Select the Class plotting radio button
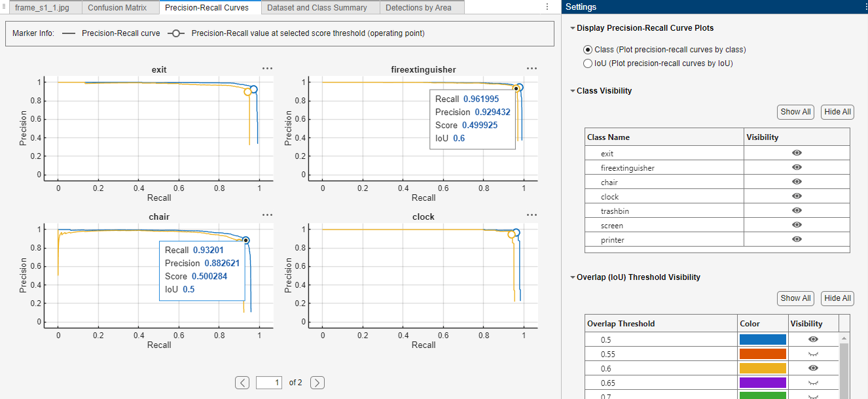 [587, 49]
